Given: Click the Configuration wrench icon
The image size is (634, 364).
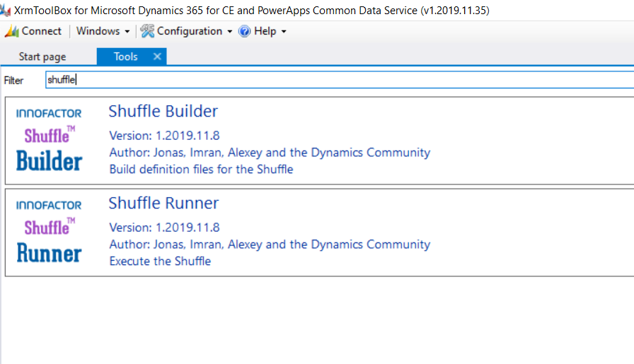Looking at the screenshot, I should tap(147, 31).
